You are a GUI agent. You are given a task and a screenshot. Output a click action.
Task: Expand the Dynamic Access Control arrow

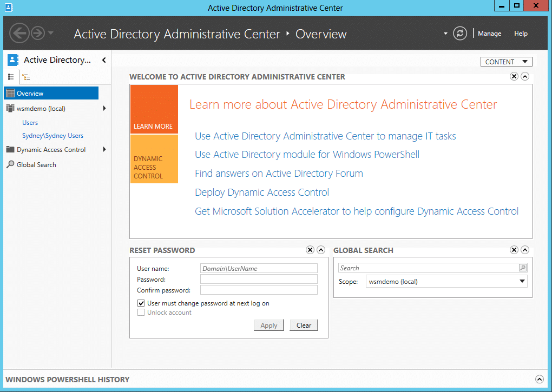(x=104, y=149)
